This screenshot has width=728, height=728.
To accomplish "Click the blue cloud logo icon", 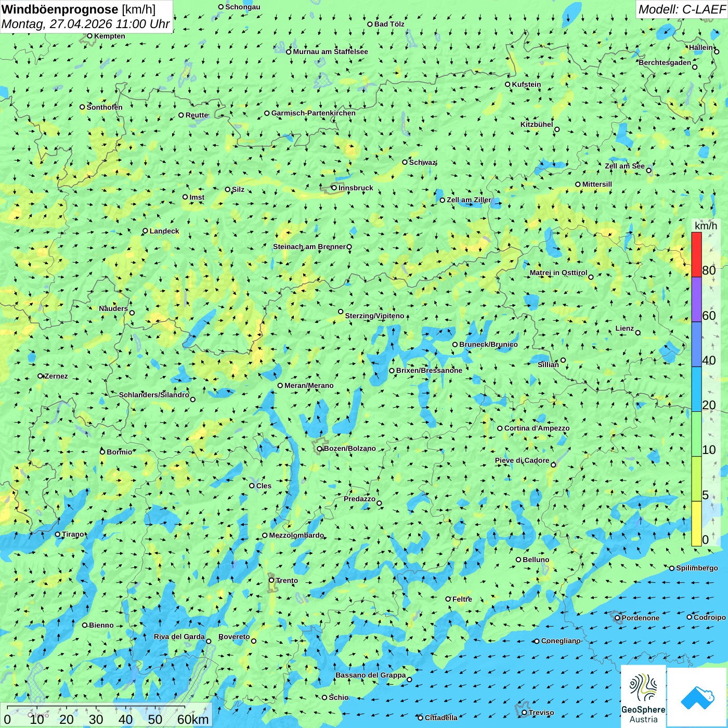I will 697,697.
